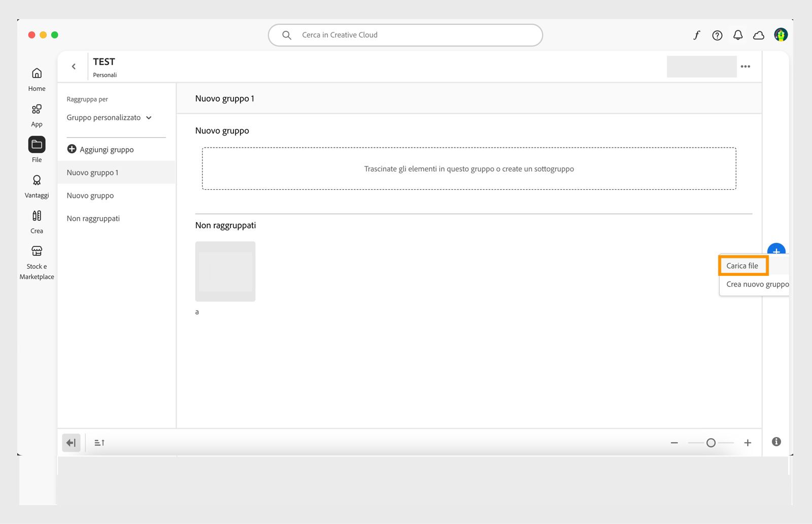Click the blue plus add button
The height and width of the screenshot is (524, 812).
coord(776,250)
